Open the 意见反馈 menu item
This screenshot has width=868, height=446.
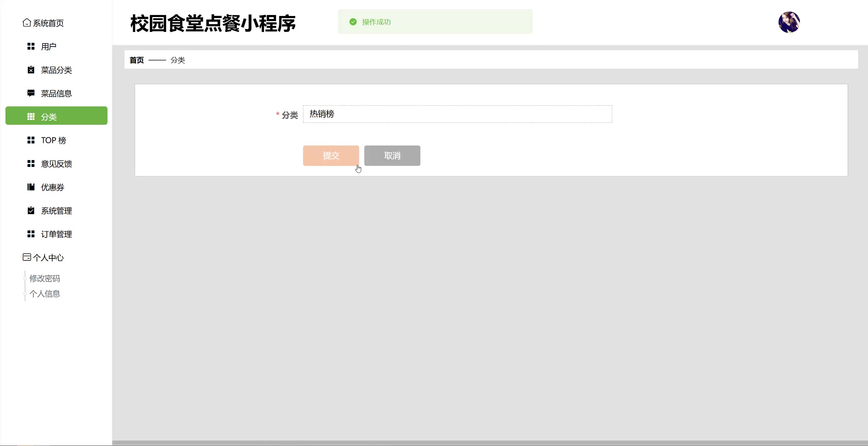coord(56,164)
